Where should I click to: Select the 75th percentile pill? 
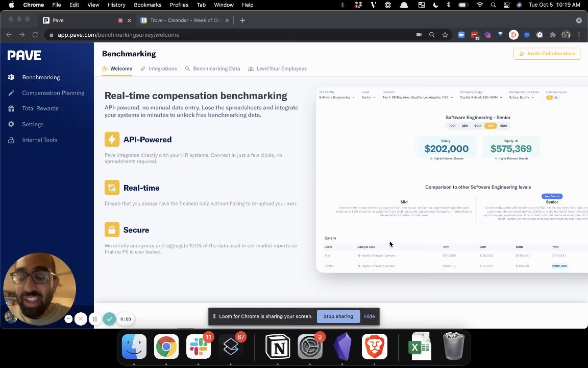pyautogui.click(x=491, y=126)
